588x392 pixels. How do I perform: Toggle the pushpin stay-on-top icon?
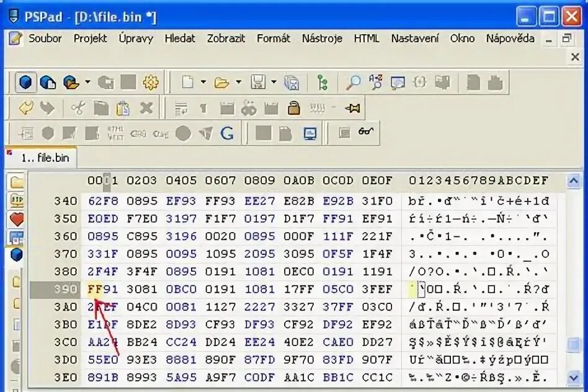tap(353, 109)
